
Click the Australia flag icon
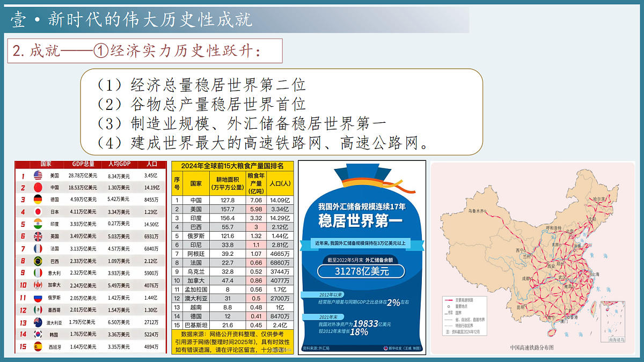pyautogui.click(x=38, y=322)
